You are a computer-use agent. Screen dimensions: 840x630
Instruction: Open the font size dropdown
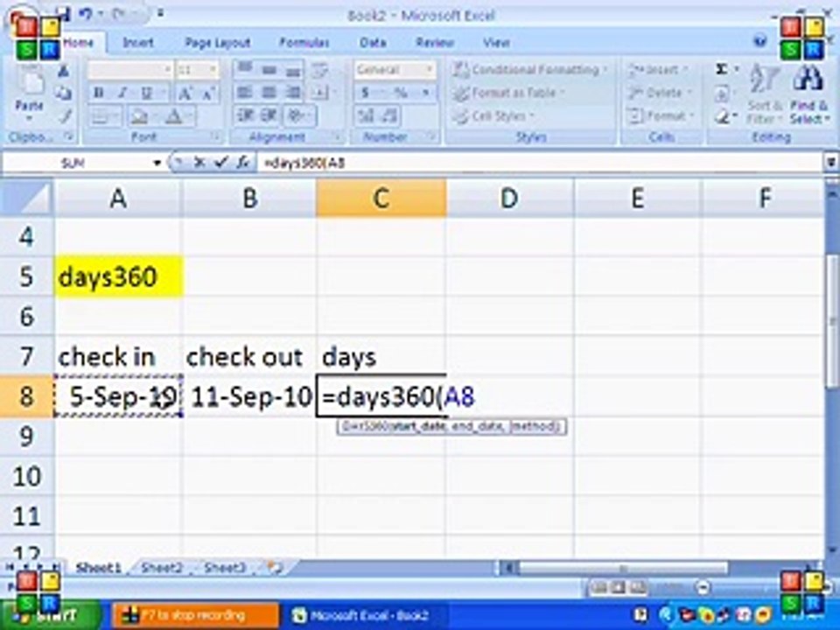(213, 70)
